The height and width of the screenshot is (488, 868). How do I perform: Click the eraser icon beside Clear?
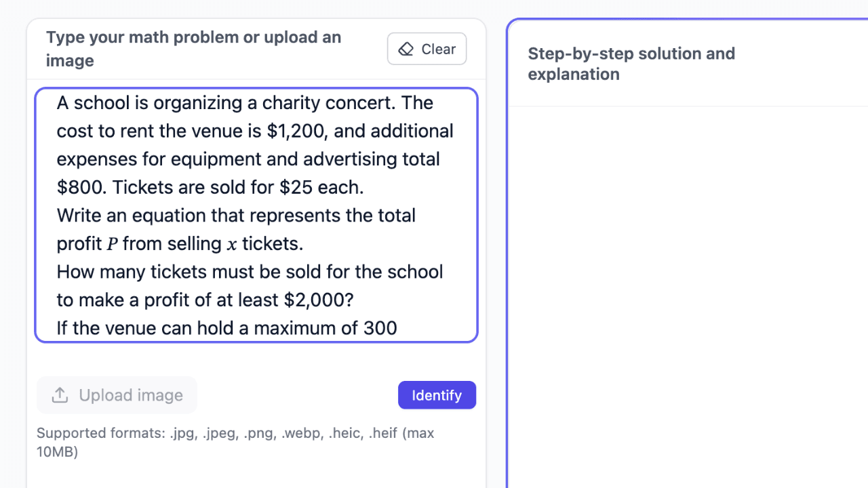coord(406,49)
